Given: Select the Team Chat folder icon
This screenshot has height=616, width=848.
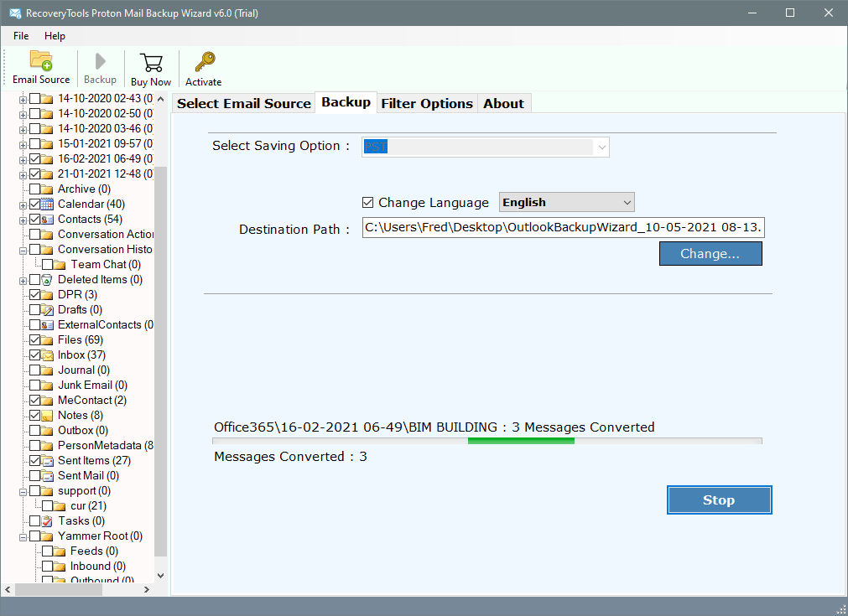Looking at the screenshot, I should point(60,265).
